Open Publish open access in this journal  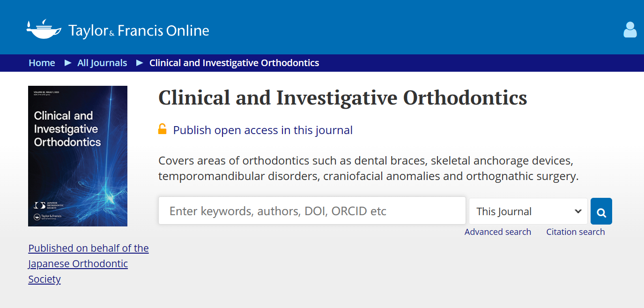[x=263, y=130]
